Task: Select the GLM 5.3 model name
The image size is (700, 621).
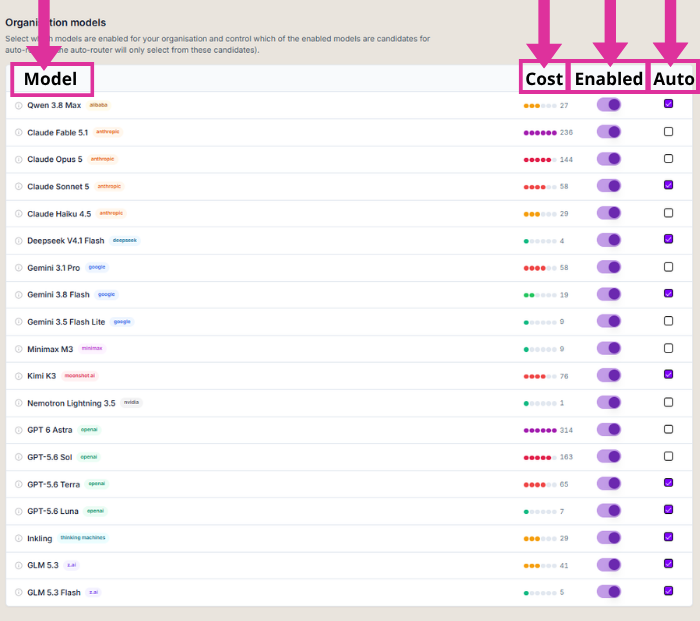Action: tap(43, 565)
